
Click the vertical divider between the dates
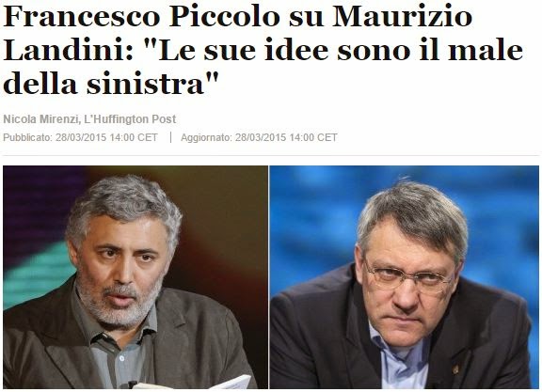point(170,137)
